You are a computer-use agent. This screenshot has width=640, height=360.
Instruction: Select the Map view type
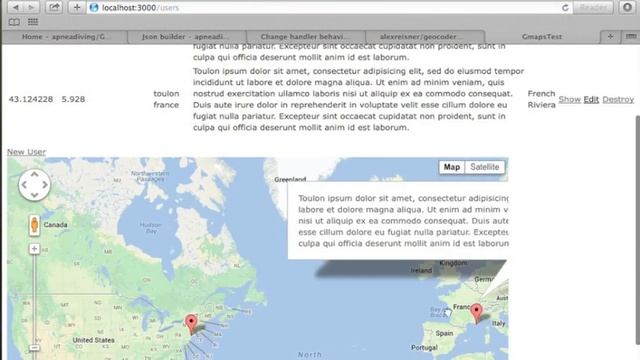[451, 167]
